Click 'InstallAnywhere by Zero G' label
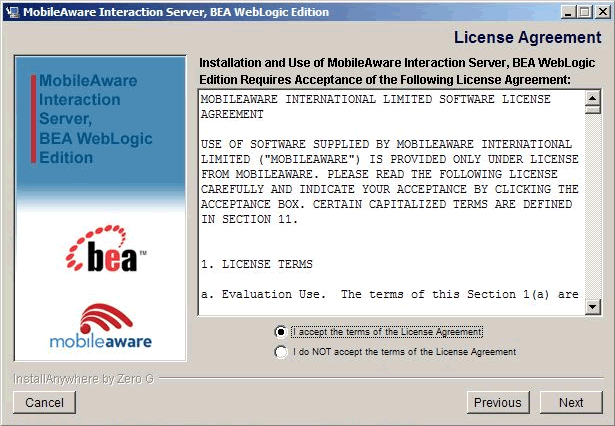Image resolution: width=615 pixels, height=426 pixels. 84,379
